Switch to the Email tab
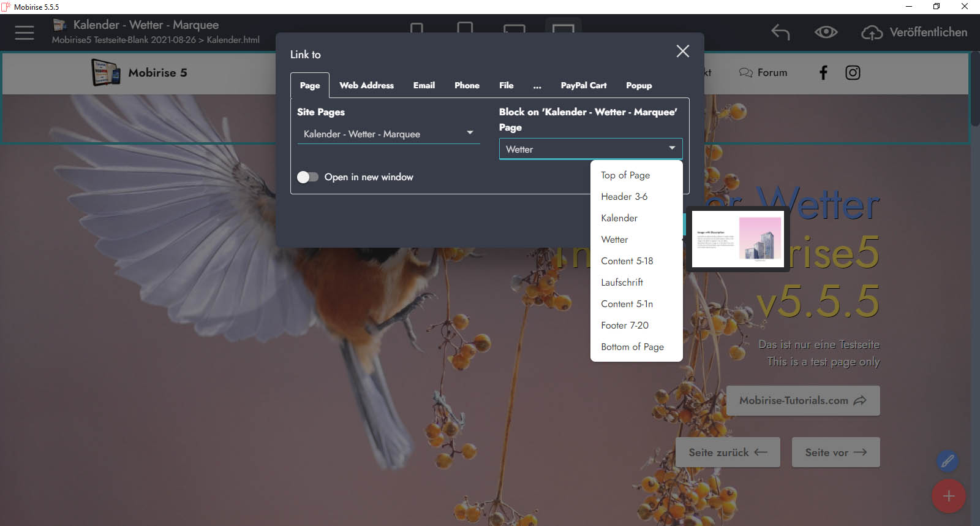Screen dimensions: 980x526 coord(424,85)
